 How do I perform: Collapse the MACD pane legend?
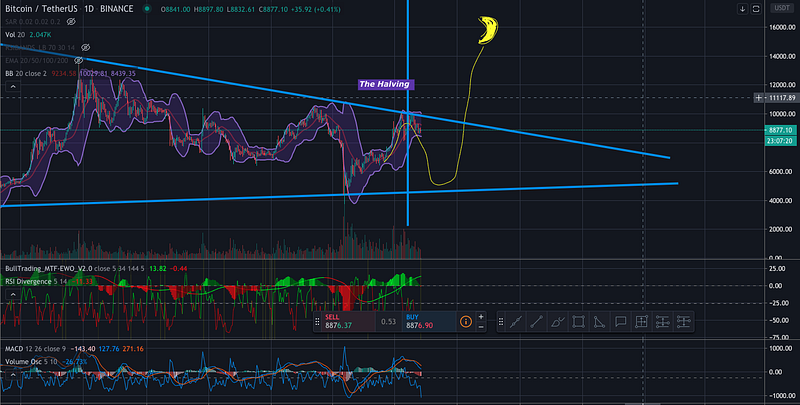[x=12, y=374]
